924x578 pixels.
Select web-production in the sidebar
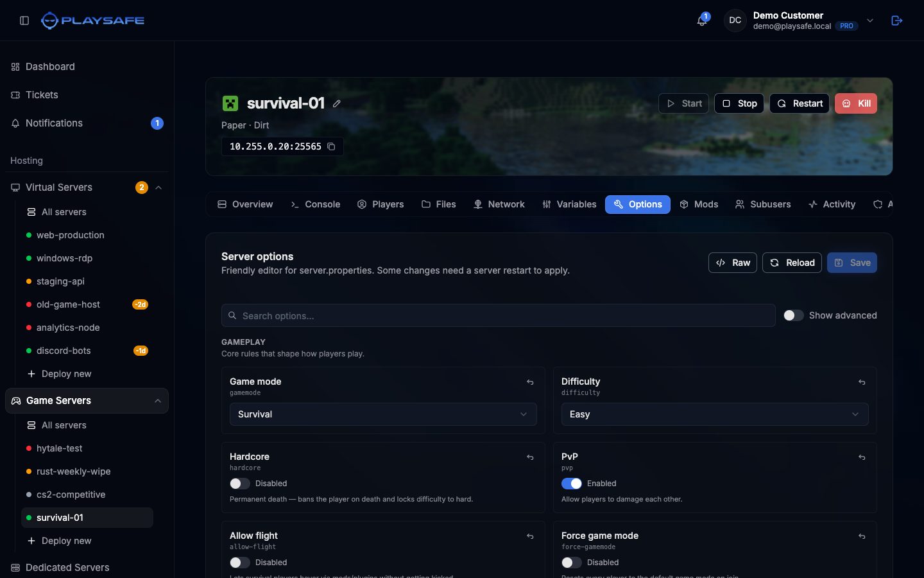coord(87,235)
